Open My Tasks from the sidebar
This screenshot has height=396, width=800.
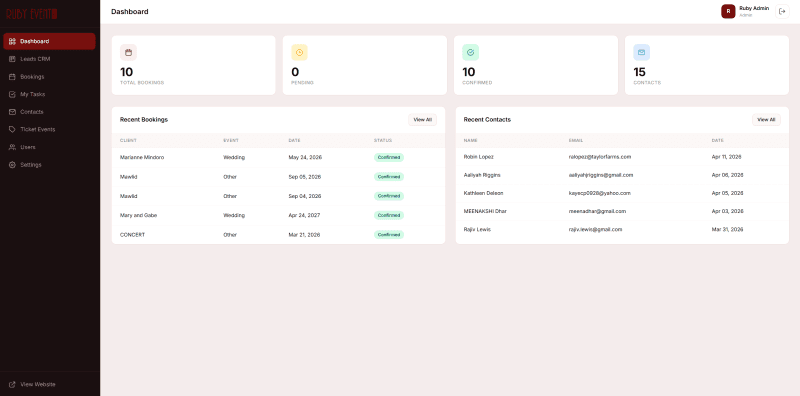tap(49, 94)
